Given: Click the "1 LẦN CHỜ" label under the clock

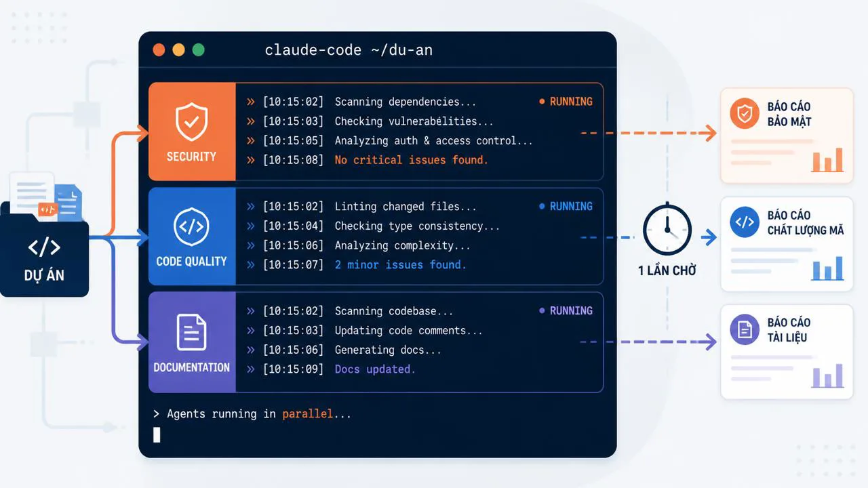Looking at the screenshot, I should (667, 270).
